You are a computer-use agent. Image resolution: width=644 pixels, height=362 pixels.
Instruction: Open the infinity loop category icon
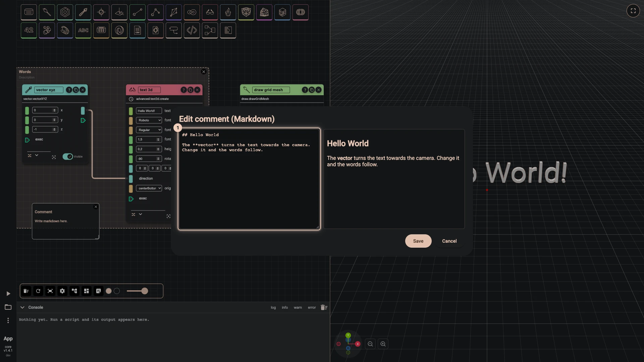(x=192, y=12)
